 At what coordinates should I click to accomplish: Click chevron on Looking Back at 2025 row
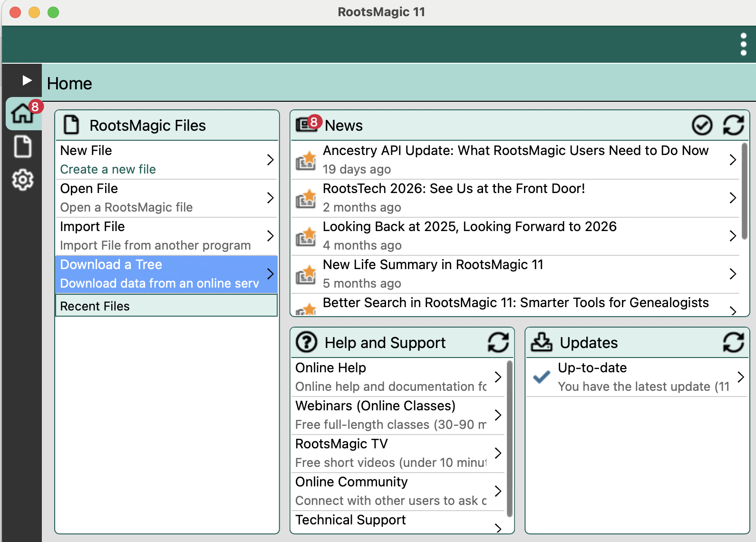pyautogui.click(x=733, y=236)
